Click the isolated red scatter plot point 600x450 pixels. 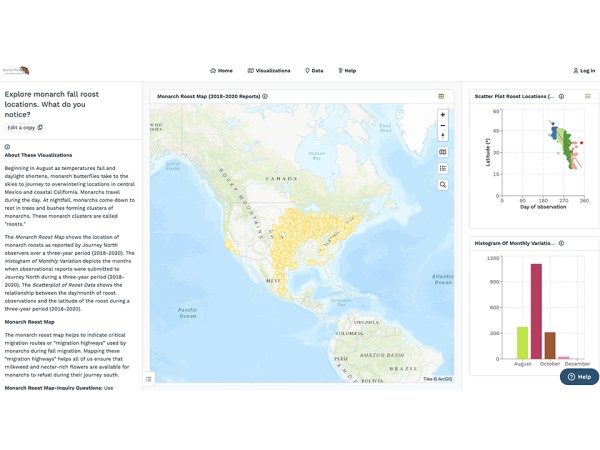(x=582, y=143)
